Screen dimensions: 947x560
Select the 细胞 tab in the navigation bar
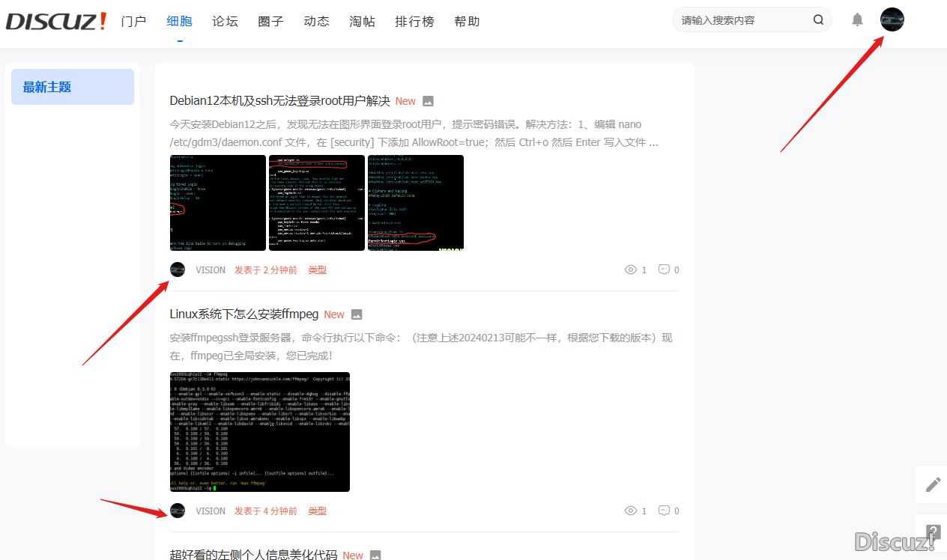pyautogui.click(x=179, y=21)
